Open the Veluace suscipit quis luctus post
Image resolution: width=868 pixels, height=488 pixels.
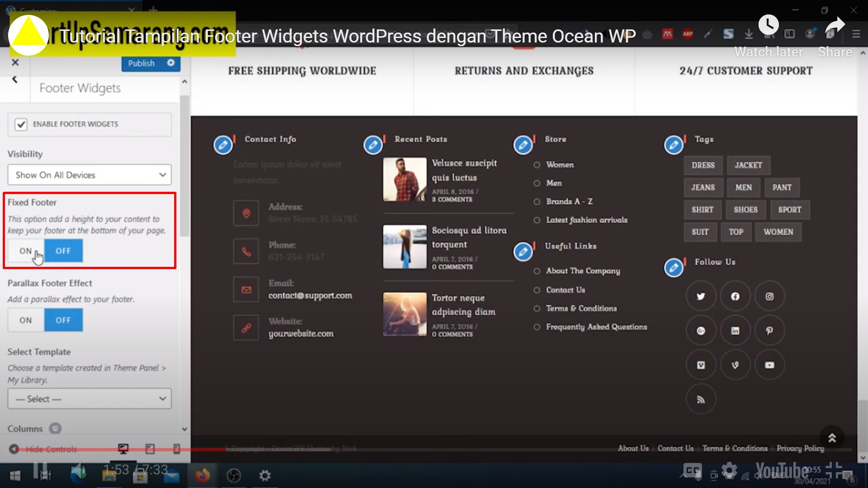tap(464, 171)
